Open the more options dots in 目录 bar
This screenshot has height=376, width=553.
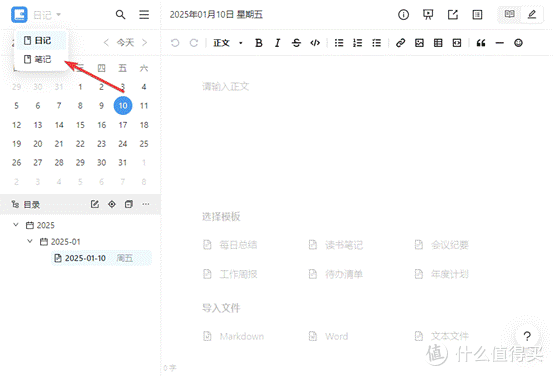tap(146, 204)
